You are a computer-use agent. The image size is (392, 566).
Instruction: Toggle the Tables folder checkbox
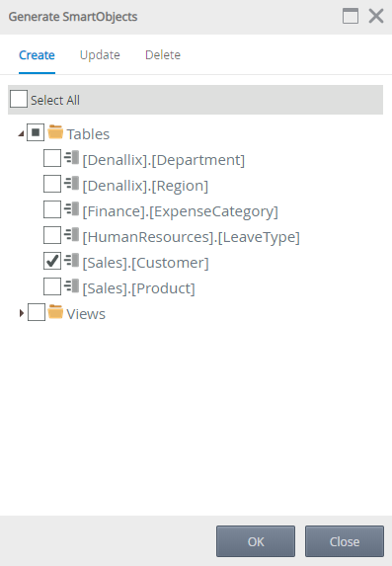point(36,132)
